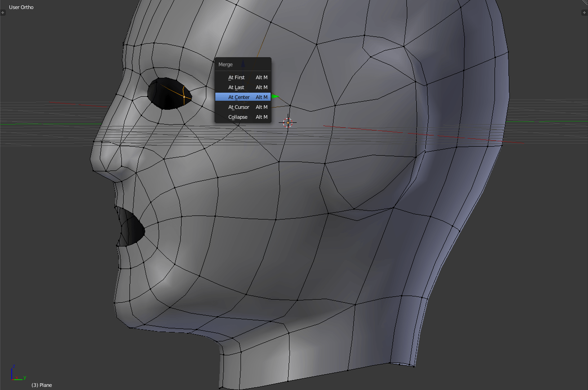
Task: Click the selected white vertex in the eye
Action: coord(184,97)
